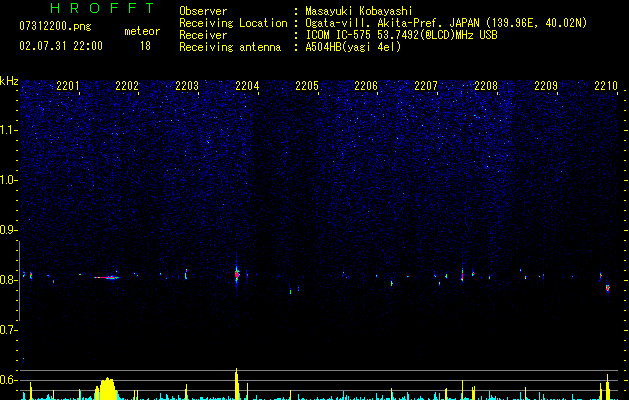Click the 1.1 kHz axis label
The width and height of the screenshot is (629, 400).
coord(9,130)
